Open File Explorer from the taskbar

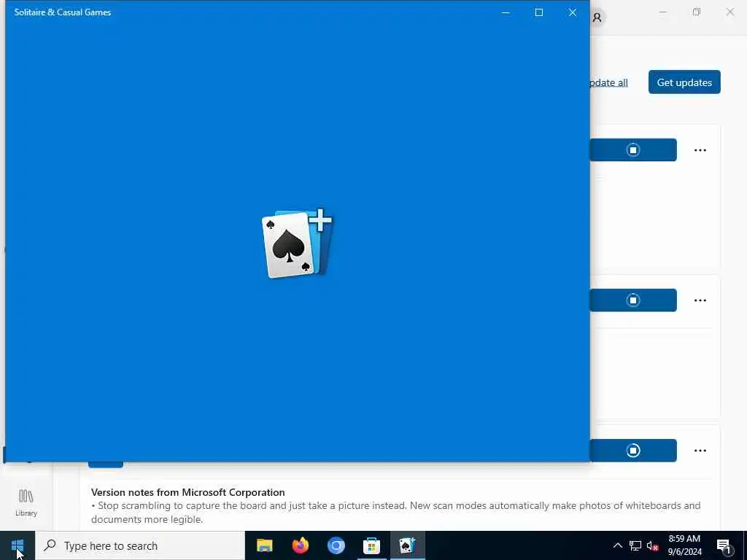click(x=264, y=545)
